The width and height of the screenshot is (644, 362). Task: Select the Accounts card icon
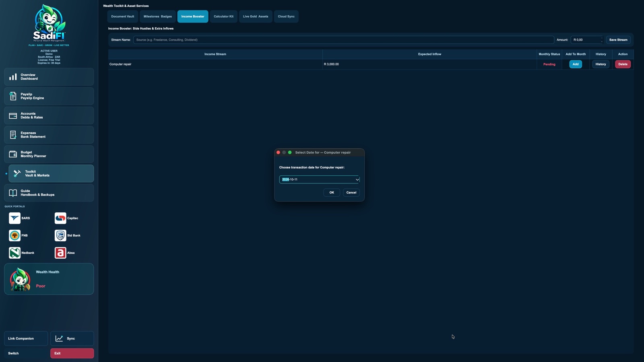pos(13,115)
